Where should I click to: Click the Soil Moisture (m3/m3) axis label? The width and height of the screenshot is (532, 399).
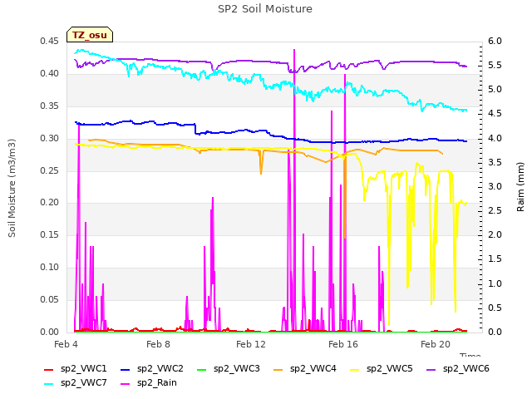(x=12, y=188)
